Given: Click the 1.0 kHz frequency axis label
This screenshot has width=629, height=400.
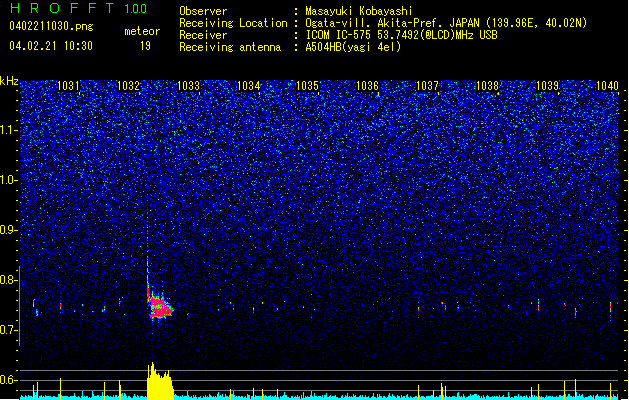Looking at the screenshot, I should [9, 180].
